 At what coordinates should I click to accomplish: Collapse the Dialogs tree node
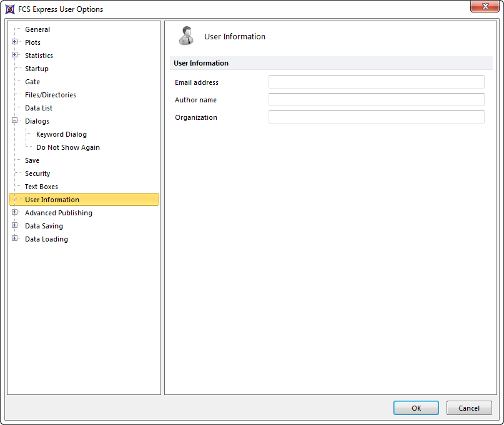15,121
